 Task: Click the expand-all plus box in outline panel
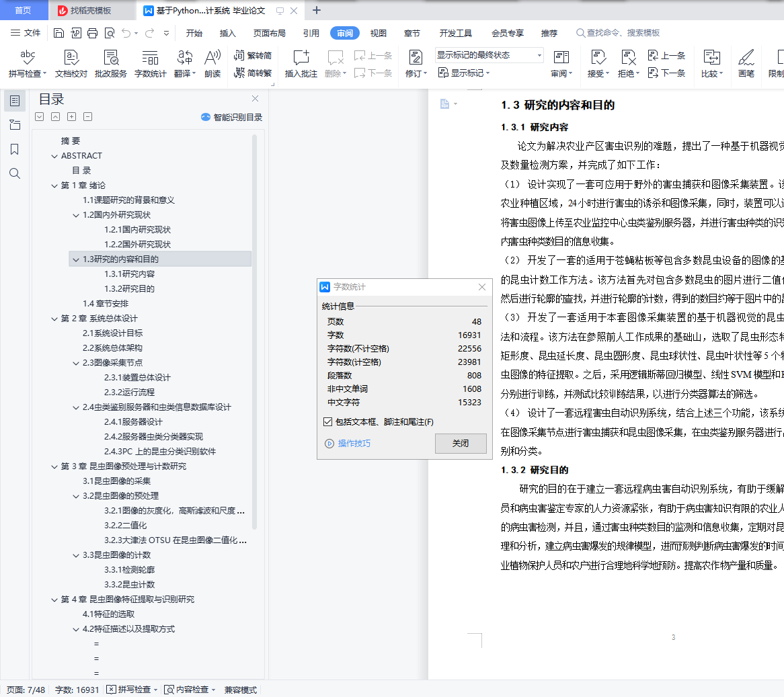(71, 117)
